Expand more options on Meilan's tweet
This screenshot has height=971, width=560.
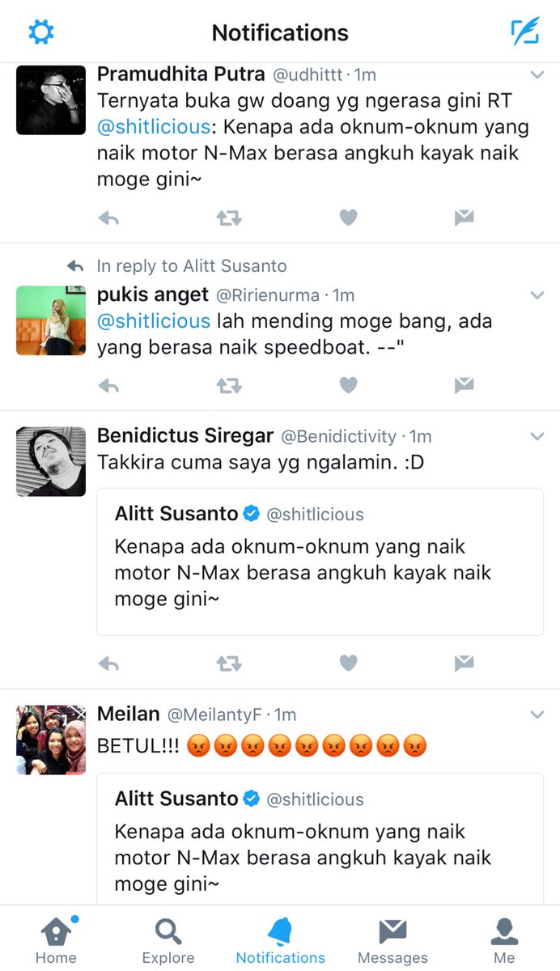(x=537, y=715)
